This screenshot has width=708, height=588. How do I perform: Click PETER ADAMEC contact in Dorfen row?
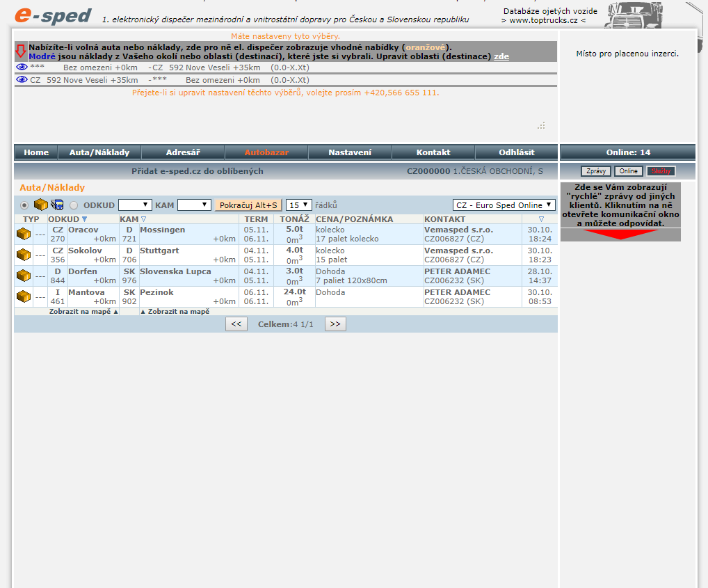point(457,271)
